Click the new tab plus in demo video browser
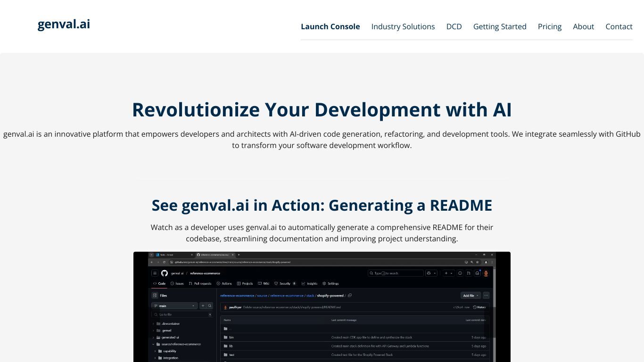The width and height of the screenshot is (644, 362). 239,255
